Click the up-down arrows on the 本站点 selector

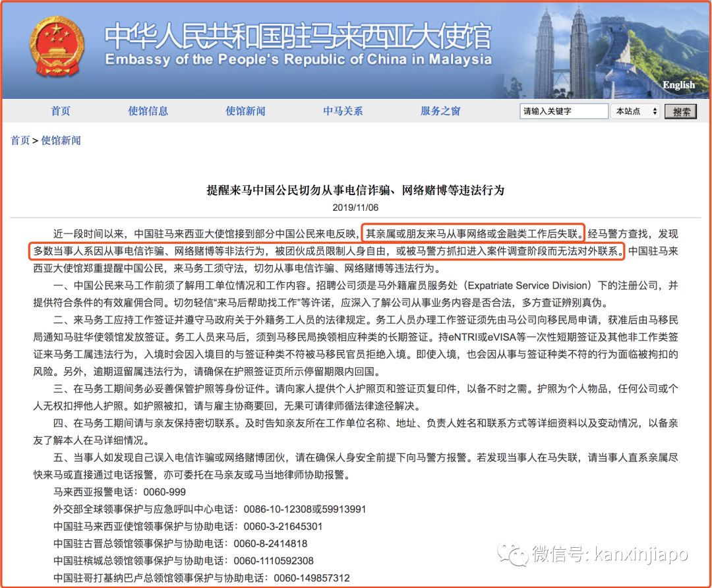(x=653, y=111)
